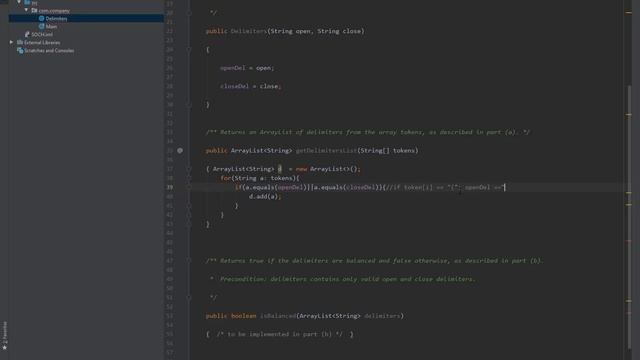Click the editor vertical scrollbar thumb
The image size is (640, 360).
(x=629, y=217)
